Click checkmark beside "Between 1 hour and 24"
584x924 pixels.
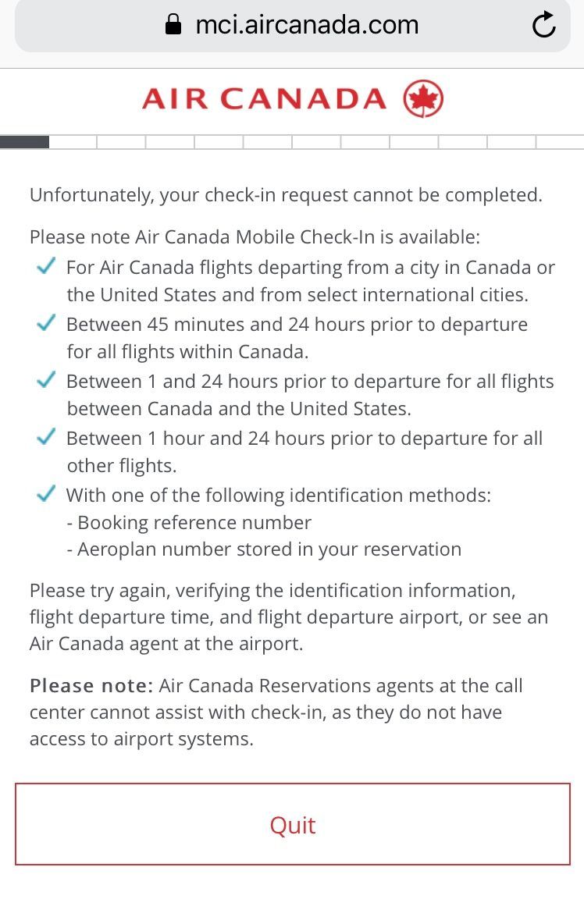46,438
